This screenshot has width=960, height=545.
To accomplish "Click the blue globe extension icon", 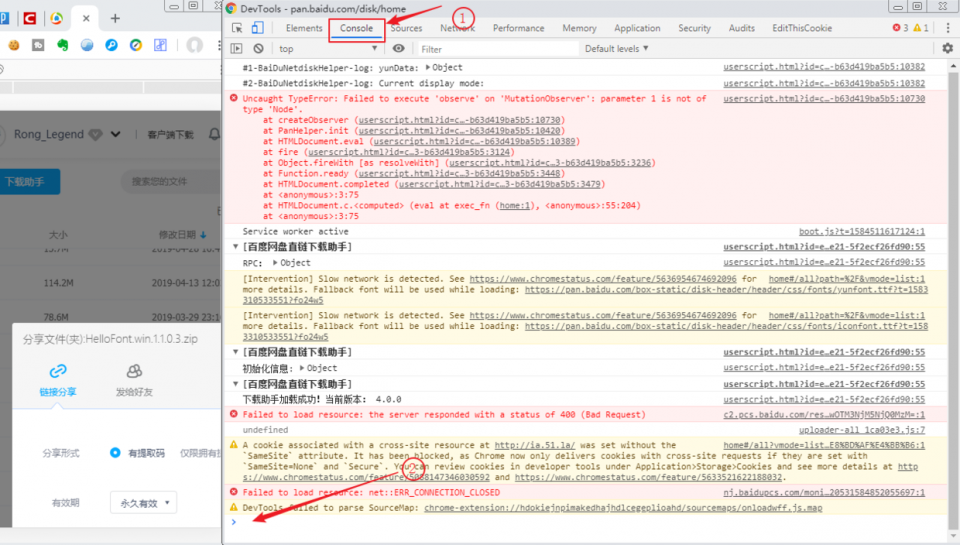I will tap(87, 45).
